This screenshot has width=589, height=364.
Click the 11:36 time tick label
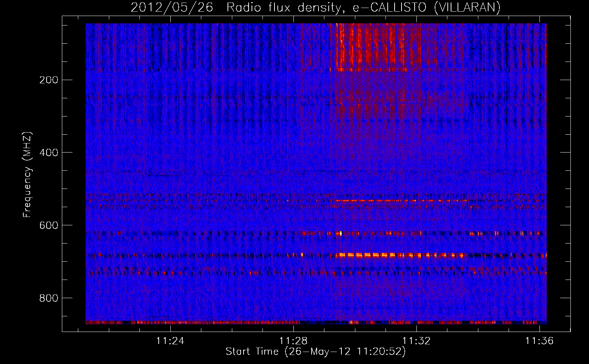click(x=539, y=341)
